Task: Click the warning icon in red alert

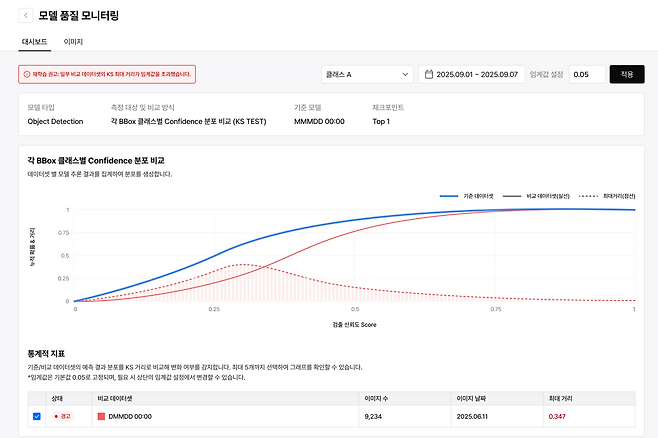Action: [x=27, y=74]
